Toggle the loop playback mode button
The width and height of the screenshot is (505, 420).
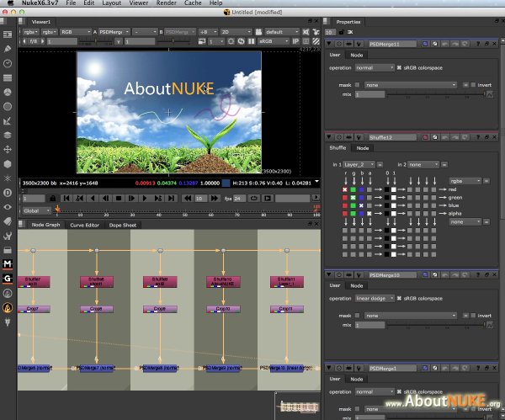tap(254, 198)
